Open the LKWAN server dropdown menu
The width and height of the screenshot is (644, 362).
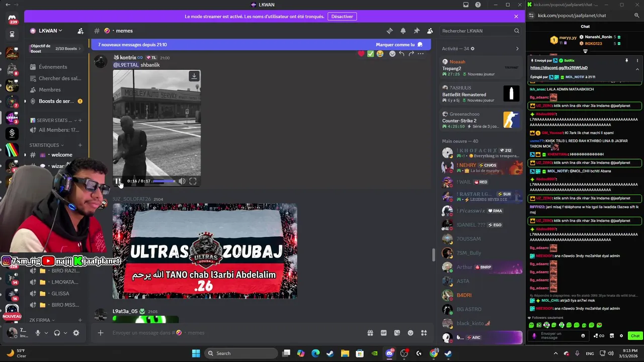[46, 31]
